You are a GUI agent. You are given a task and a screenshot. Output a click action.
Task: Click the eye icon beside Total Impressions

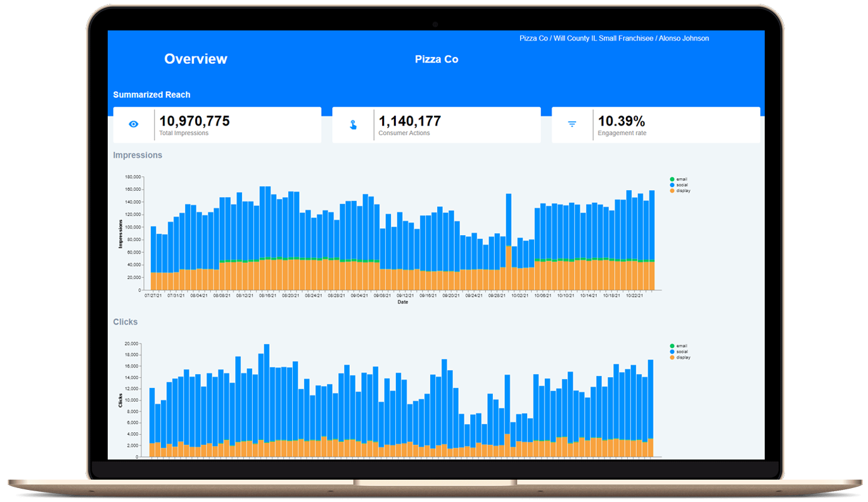pos(133,124)
